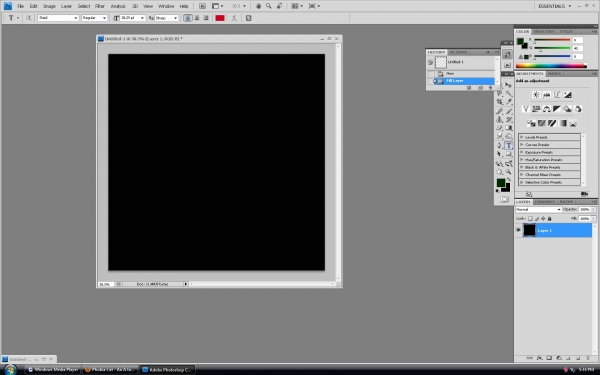This screenshot has width=600, height=375.
Task: Select the Eyedropper tool in toolbox
Action: pyautogui.click(x=509, y=102)
